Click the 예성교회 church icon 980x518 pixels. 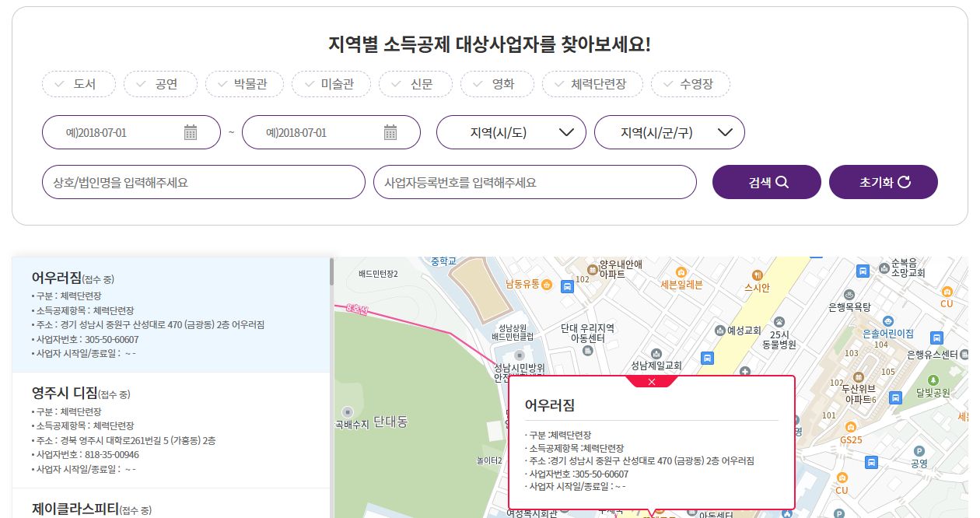tap(720, 331)
